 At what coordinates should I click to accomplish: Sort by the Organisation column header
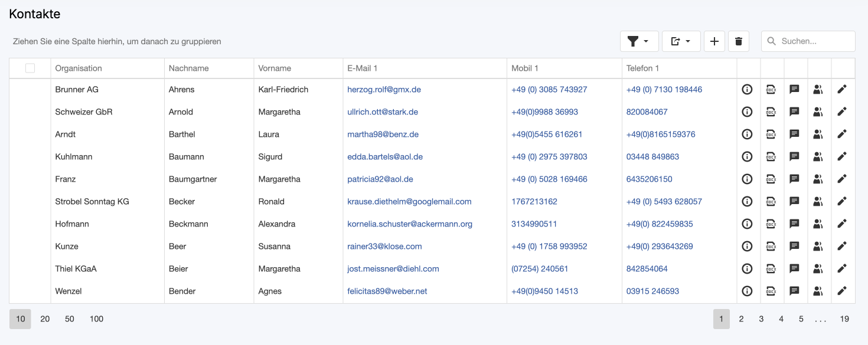(79, 68)
